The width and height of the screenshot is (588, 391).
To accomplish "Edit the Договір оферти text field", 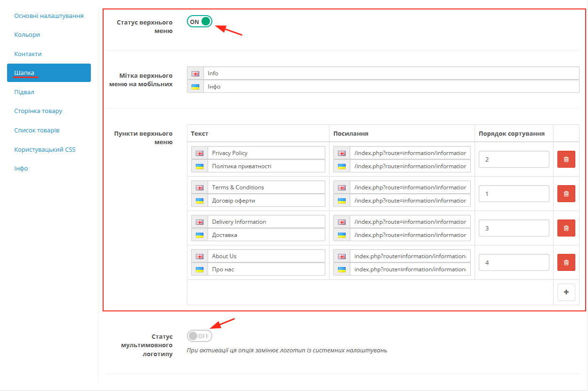I will coord(266,201).
